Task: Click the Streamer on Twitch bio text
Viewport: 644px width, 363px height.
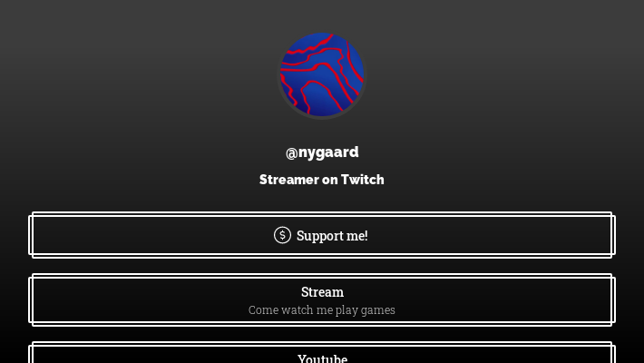Action: (x=322, y=180)
